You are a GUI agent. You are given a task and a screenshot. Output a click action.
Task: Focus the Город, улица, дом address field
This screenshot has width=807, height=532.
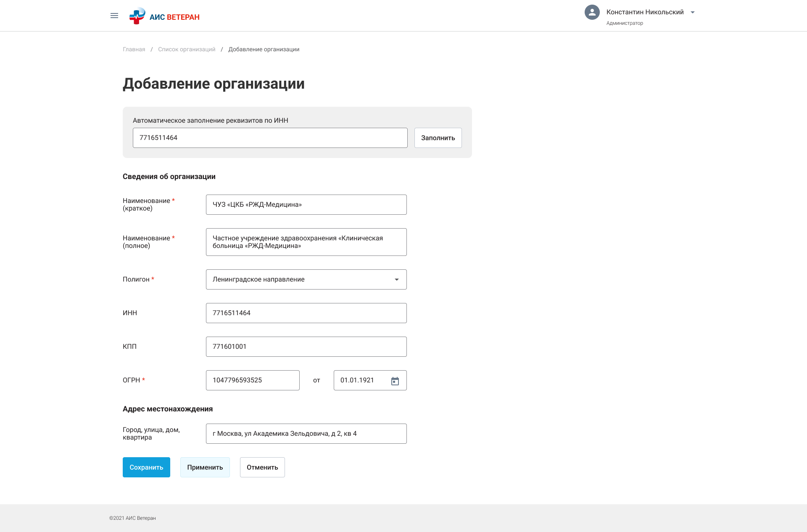coord(306,434)
